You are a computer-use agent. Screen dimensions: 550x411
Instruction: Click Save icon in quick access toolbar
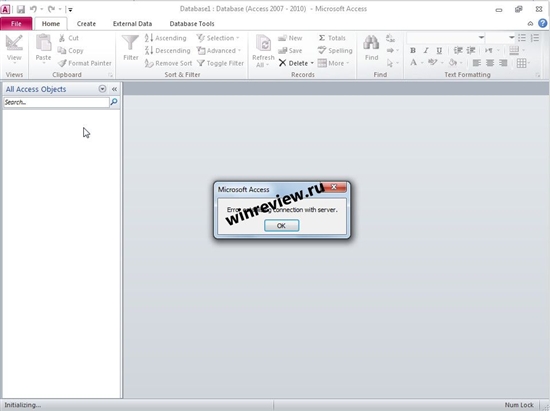tap(21, 9)
